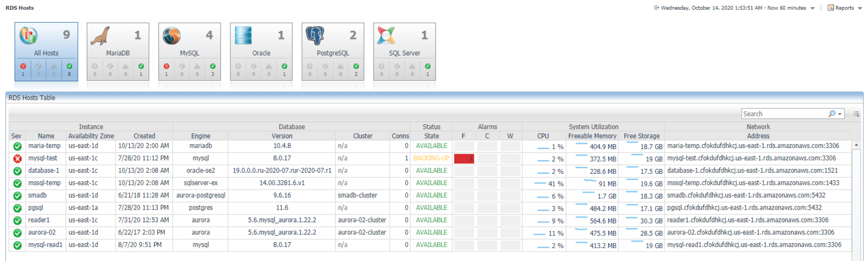Open the mysql-test instance link

[43, 158]
